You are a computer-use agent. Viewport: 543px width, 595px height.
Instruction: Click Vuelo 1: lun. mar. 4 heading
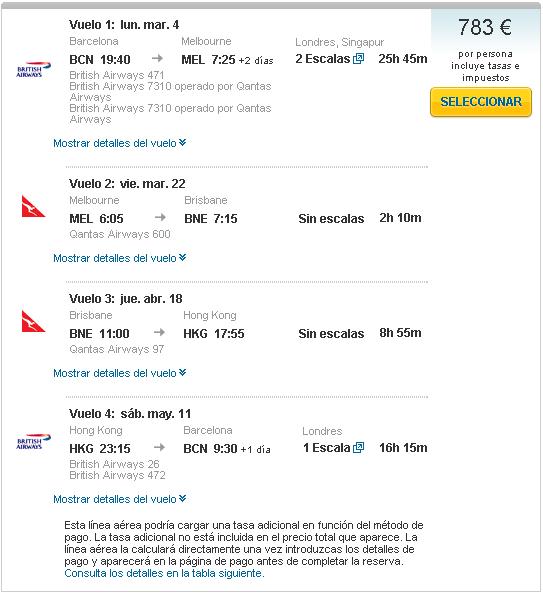124,25
